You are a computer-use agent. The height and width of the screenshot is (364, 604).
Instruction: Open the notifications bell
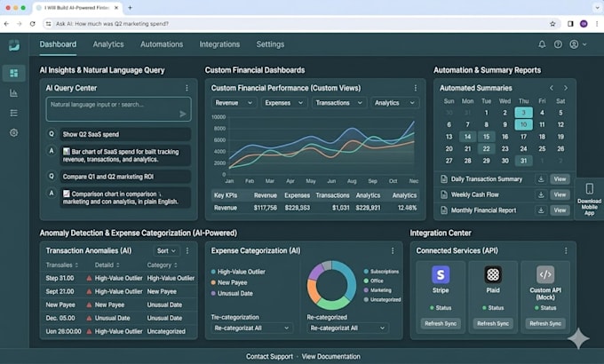point(542,44)
